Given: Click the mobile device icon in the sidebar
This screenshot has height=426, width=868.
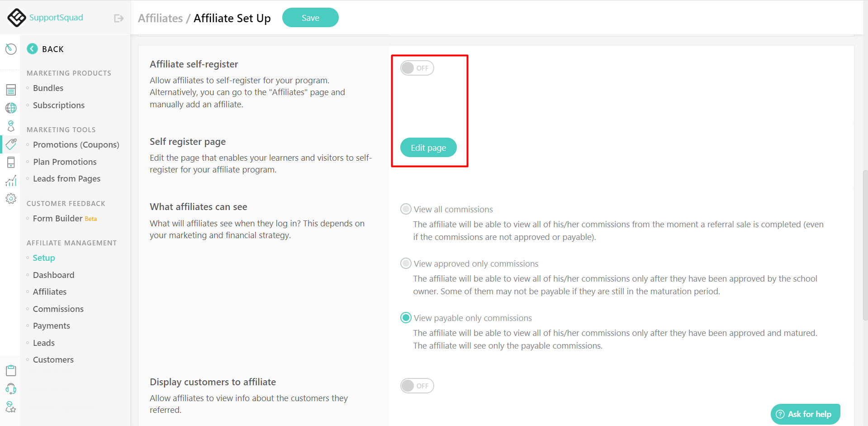Looking at the screenshot, I should coord(10,162).
